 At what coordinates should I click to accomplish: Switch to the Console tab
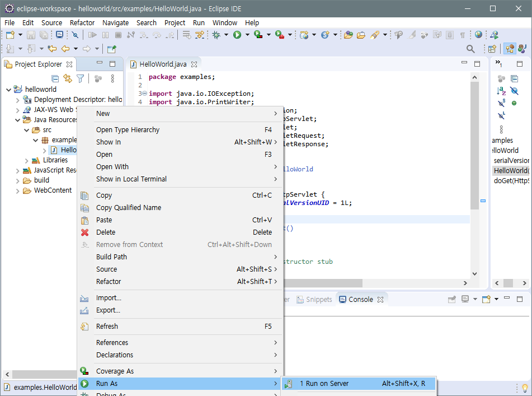[361, 300]
